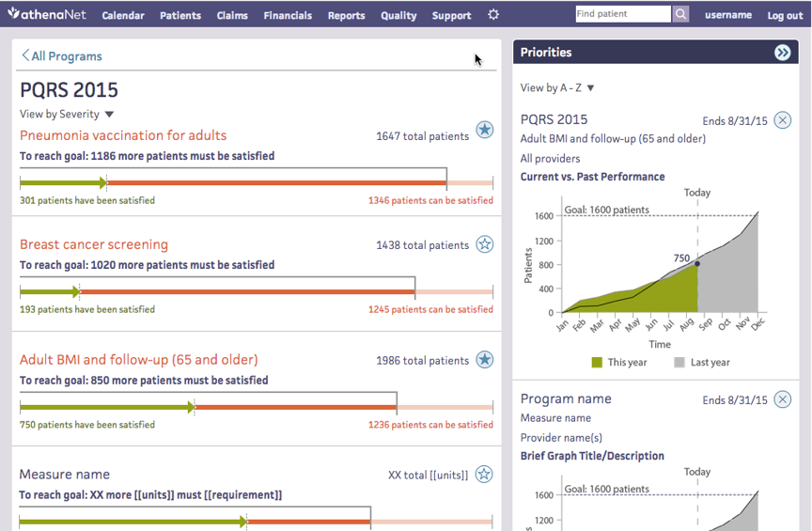Remove PQRS 2015 priority card with X
The image size is (812, 531).
(782, 120)
